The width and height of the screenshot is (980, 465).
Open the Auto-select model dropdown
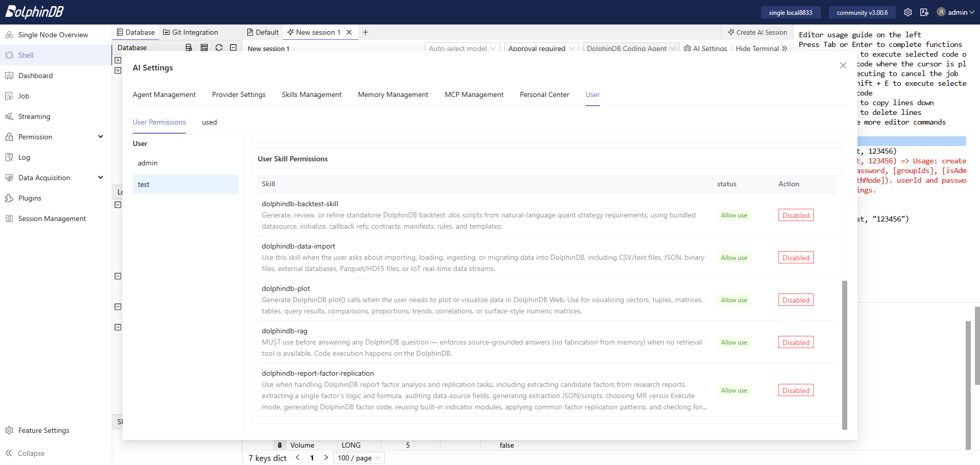(462, 48)
